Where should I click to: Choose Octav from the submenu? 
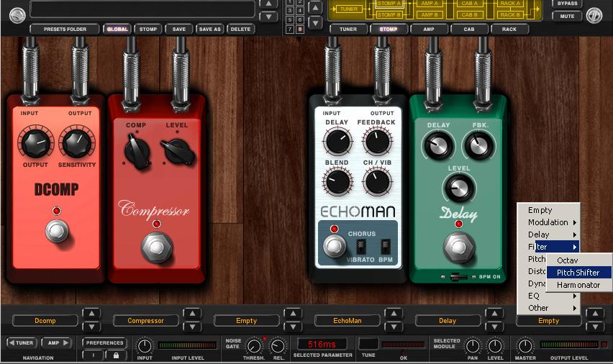coord(578,260)
